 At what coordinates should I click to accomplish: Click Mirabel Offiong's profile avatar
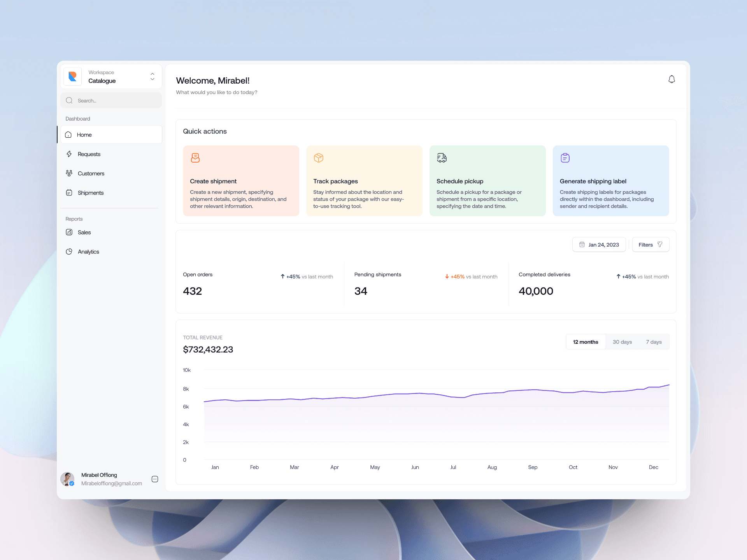[x=67, y=479]
